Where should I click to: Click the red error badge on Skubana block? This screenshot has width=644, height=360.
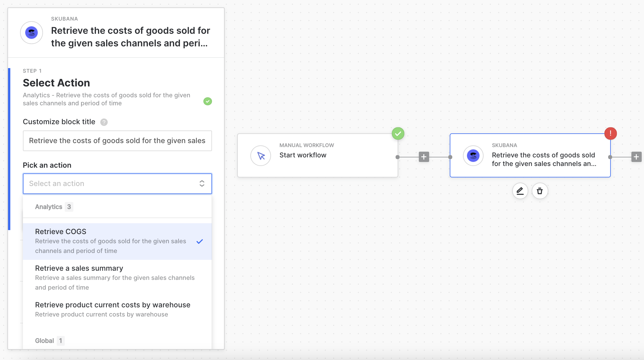610,133
